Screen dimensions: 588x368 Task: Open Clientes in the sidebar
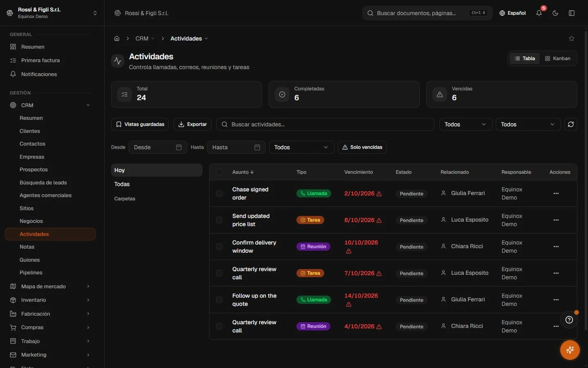[x=30, y=131]
